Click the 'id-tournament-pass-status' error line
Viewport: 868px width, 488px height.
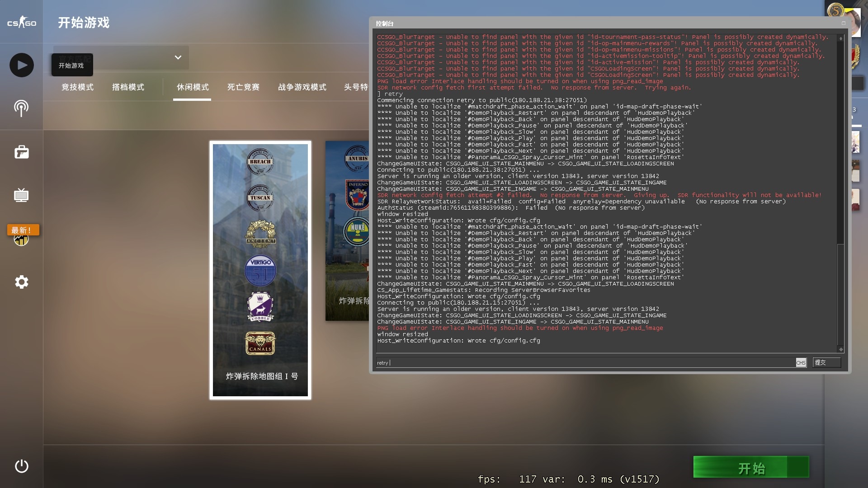pos(602,37)
